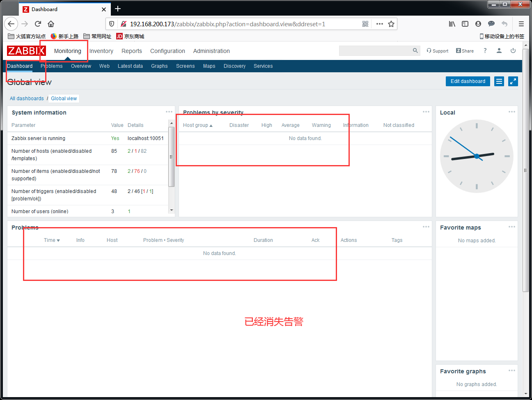Click the search magnifier icon
532x400 pixels.
[415, 51]
